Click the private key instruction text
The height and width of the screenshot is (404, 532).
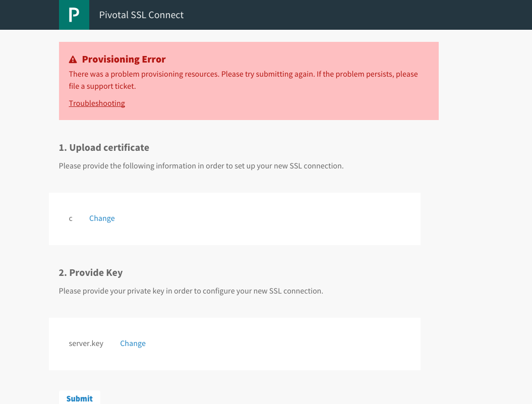point(191,291)
